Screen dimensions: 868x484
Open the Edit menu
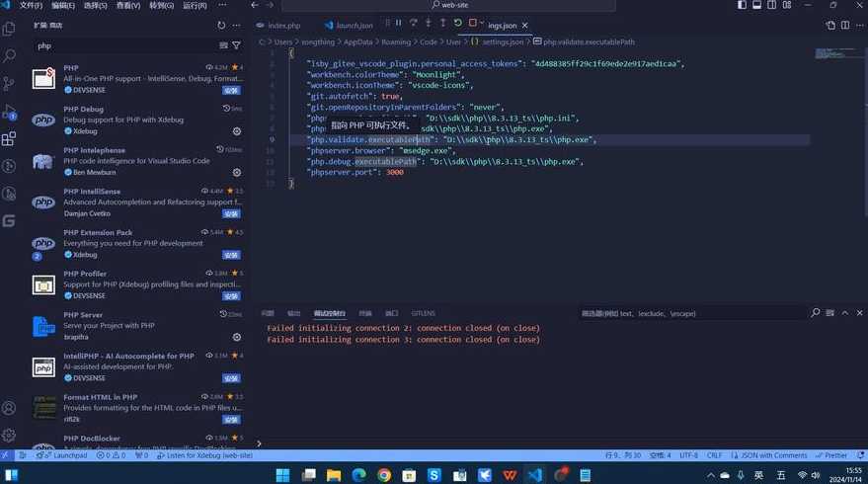click(63, 5)
